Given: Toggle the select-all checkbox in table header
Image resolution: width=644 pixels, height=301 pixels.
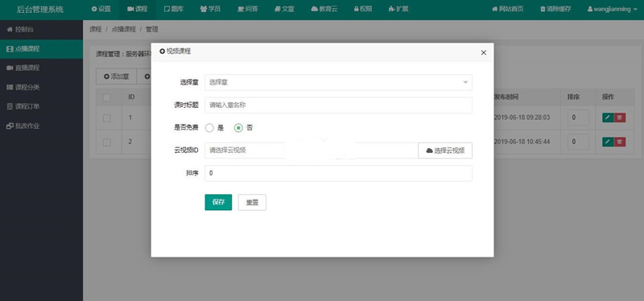Looking at the screenshot, I should click(x=107, y=97).
